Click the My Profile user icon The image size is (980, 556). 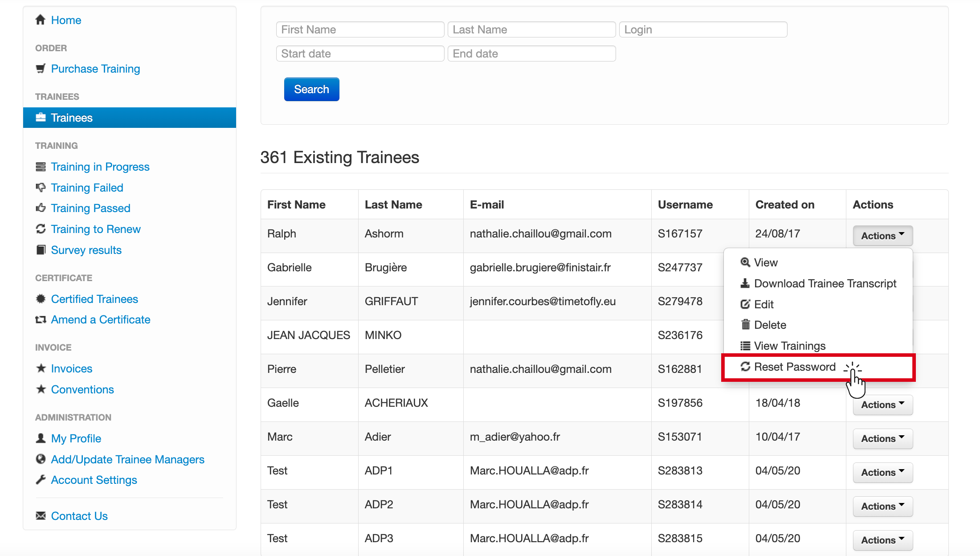pos(41,438)
